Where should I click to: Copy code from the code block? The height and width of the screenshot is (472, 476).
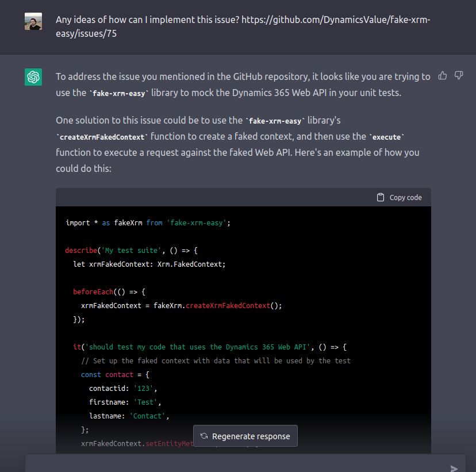click(399, 197)
